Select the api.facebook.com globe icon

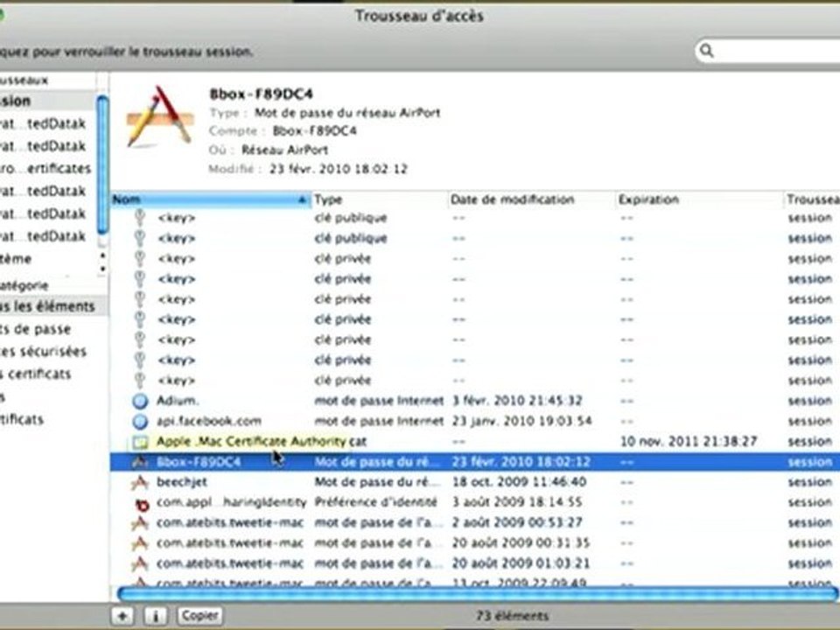[x=140, y=421]
